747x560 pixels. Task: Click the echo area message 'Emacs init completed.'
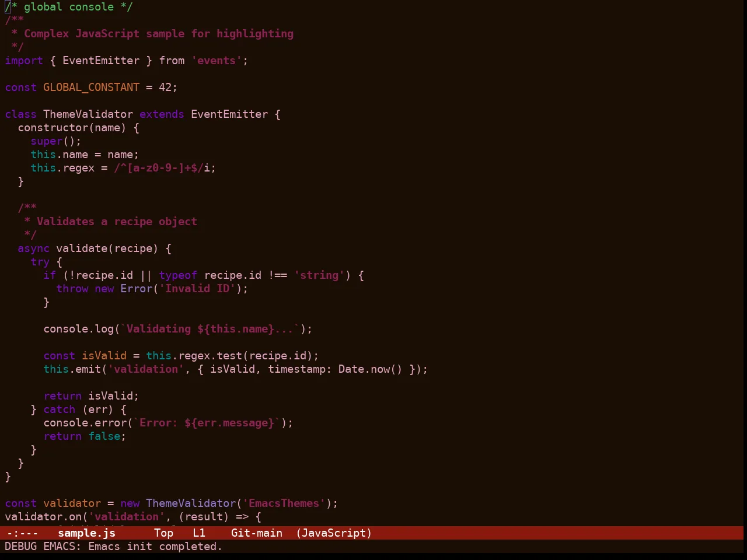155,547
